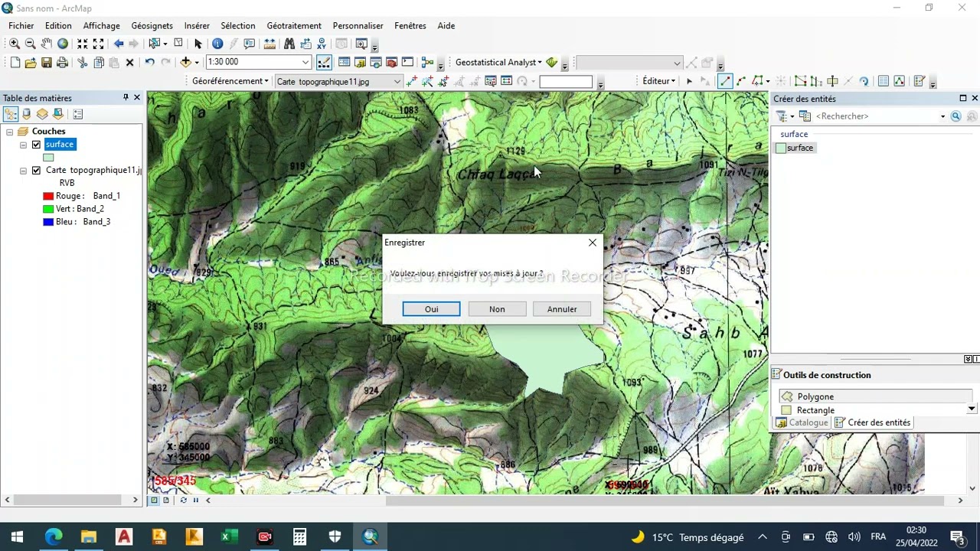Select the Rectangle construction tool
This screenshot has width=980, height=551.
875,410
